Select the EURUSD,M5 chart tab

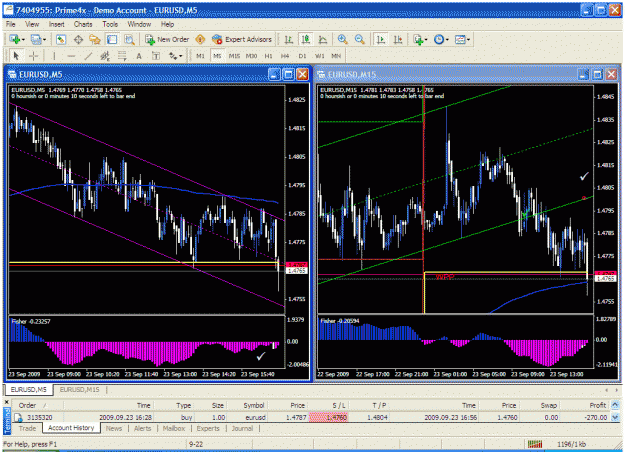click(x=29, y=389)
